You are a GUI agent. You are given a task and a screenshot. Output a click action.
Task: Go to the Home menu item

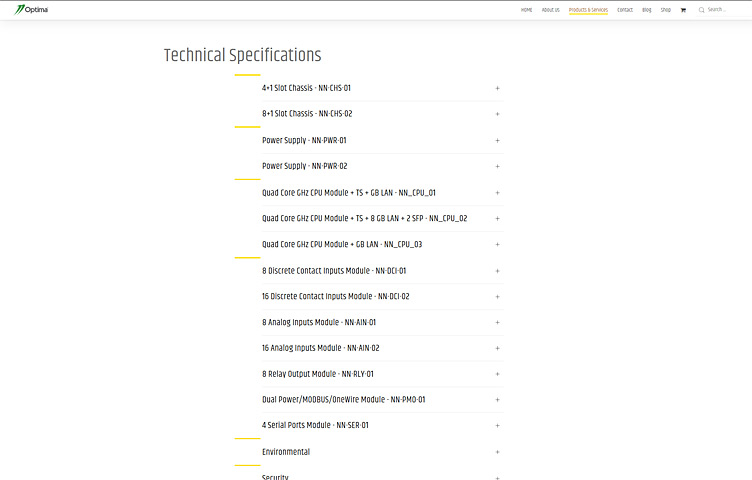(527, 10)
